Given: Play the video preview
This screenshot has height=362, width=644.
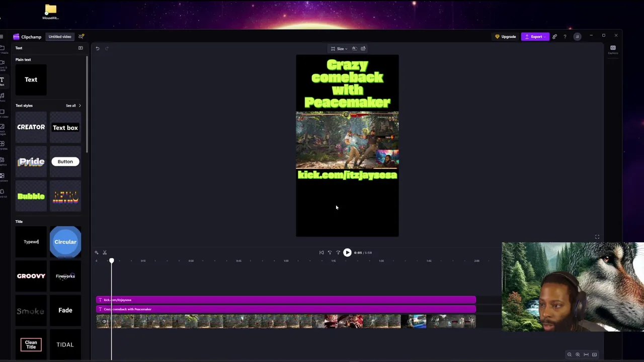Looking at the screenshot, I should pos(347,252).
